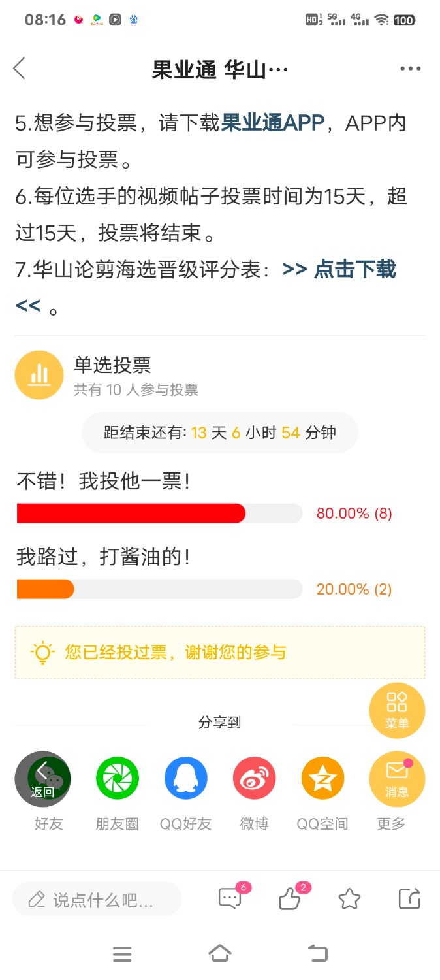Tap the floating 返回 back button

[42, 779]
